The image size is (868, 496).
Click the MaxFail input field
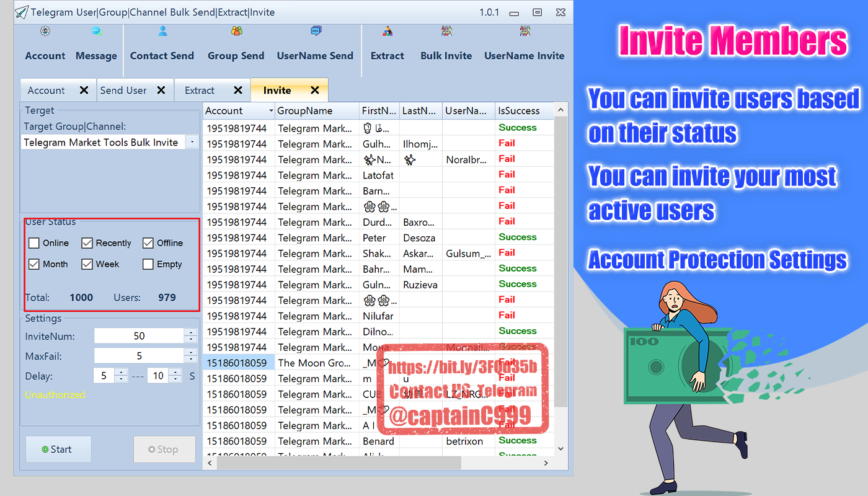[x=139, y=356]
